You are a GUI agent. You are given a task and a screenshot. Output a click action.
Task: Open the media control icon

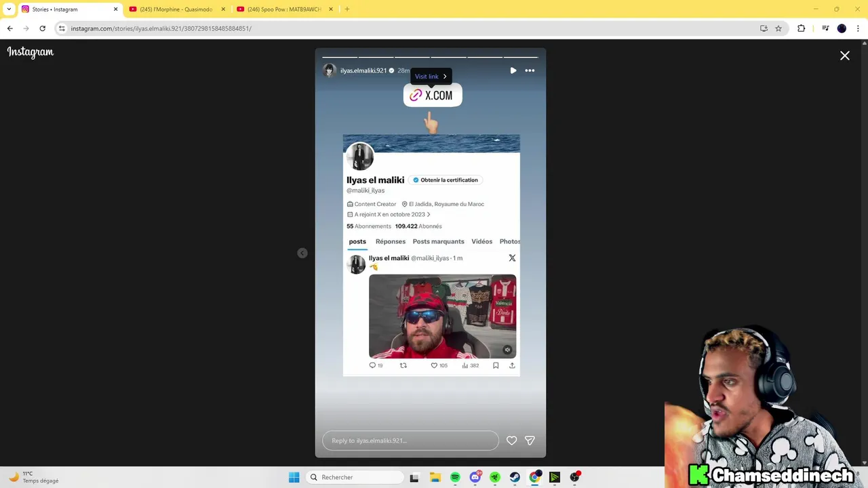[825, 28]
